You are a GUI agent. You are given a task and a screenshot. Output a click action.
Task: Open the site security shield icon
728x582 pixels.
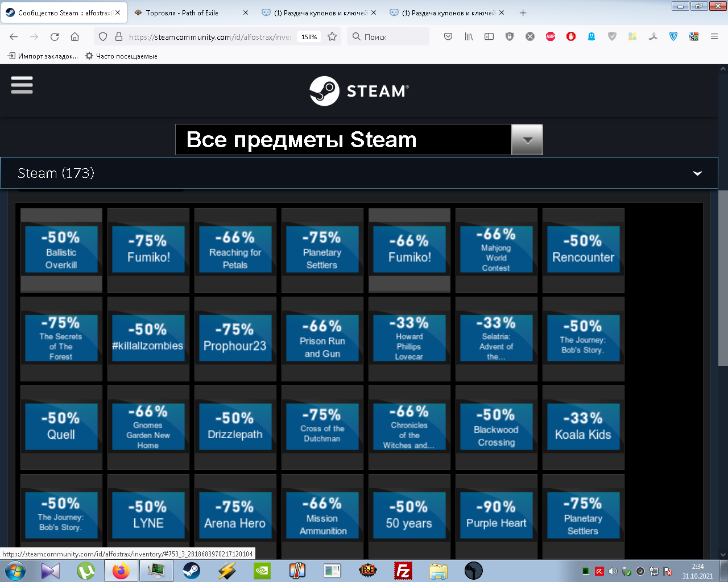(103, 36)
